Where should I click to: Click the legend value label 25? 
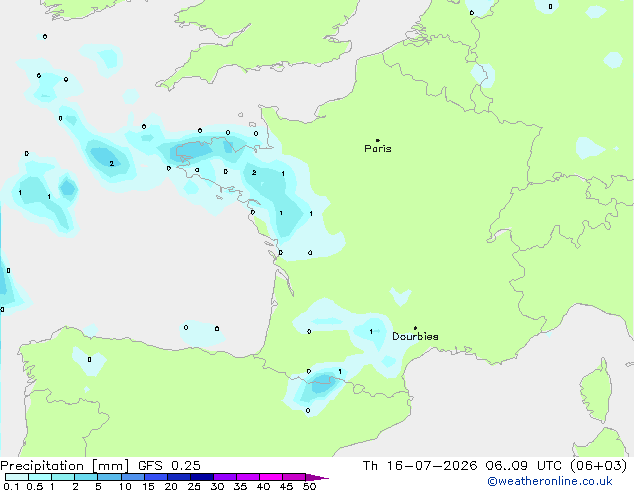click(194, 486)
